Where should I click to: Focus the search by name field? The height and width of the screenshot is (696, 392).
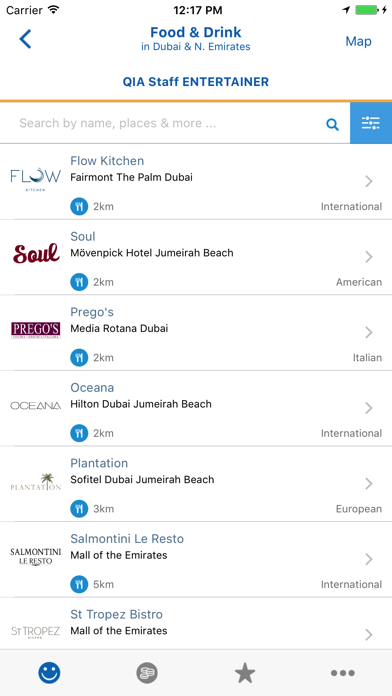(171, 123)
